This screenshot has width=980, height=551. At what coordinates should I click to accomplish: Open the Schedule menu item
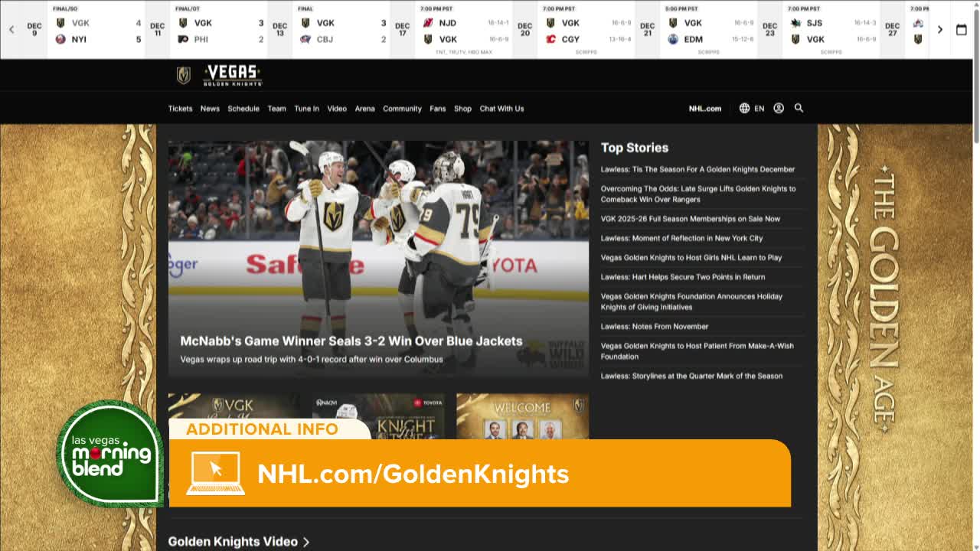(243, 109)
